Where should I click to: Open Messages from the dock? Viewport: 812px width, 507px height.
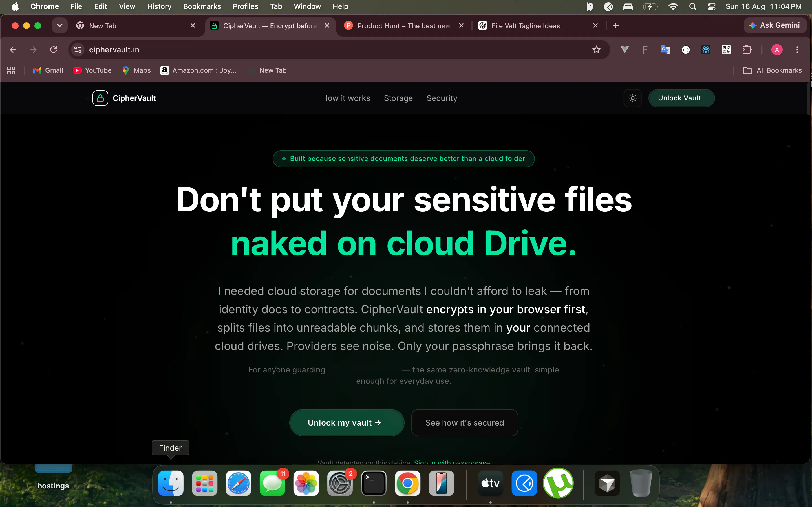point(272,483)
